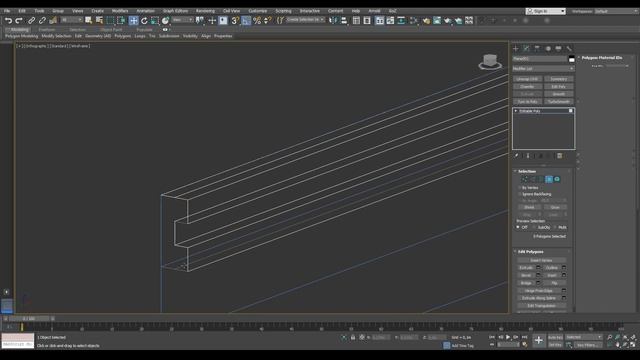Switch to the Modeling ribbon tab
The image size is (640, 360).
pyautogui.click(x=20, y=30)
